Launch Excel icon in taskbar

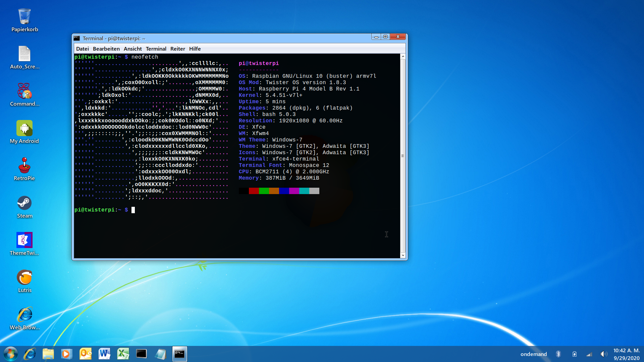123,354
